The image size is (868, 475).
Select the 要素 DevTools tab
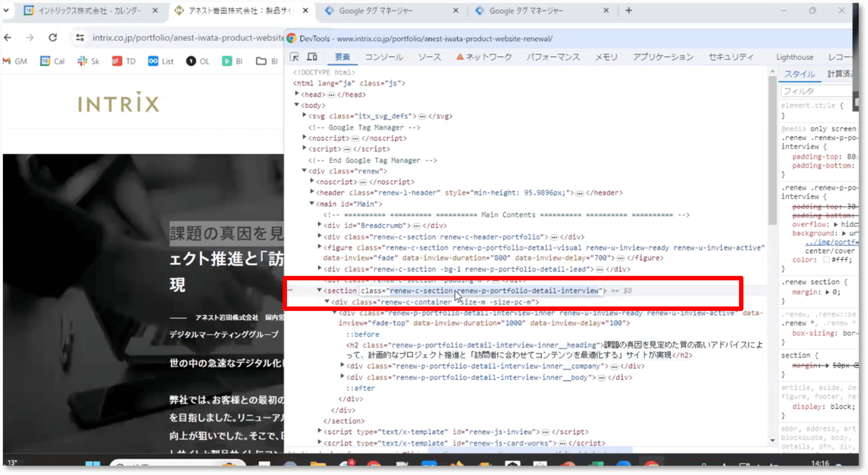coord(342,57)
